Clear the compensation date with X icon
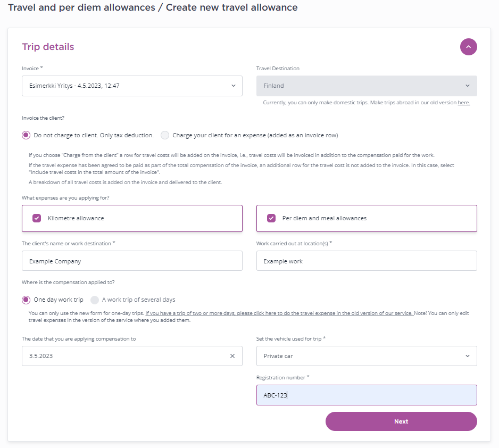The image size is (499, 448). coord(232,356)
